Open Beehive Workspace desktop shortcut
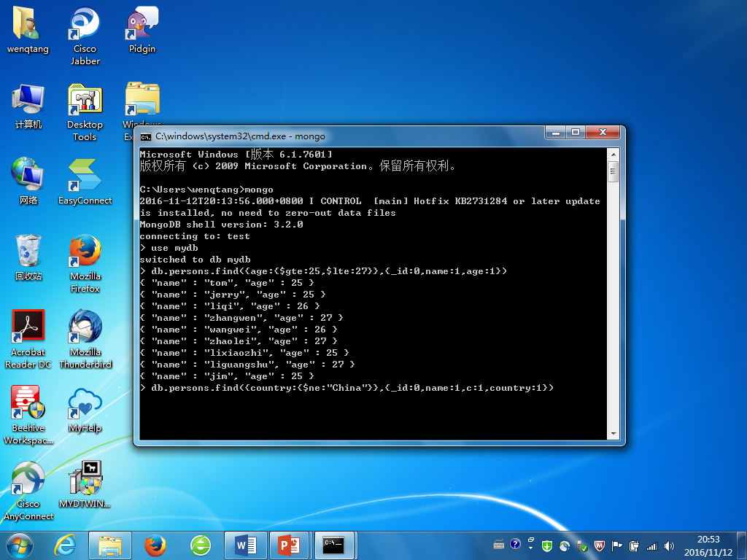Viewport: 747px width, 560px height. click(28, 415)
